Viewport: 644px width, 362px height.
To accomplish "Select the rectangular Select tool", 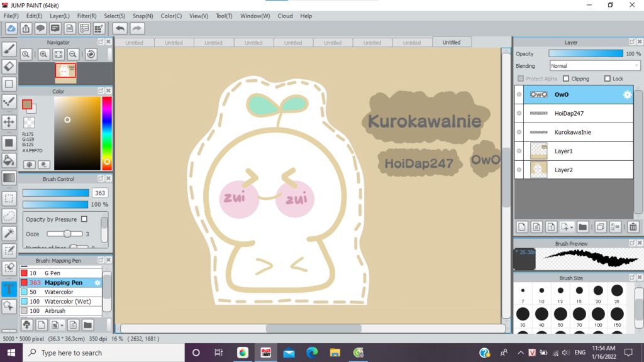I will [9, 199].
